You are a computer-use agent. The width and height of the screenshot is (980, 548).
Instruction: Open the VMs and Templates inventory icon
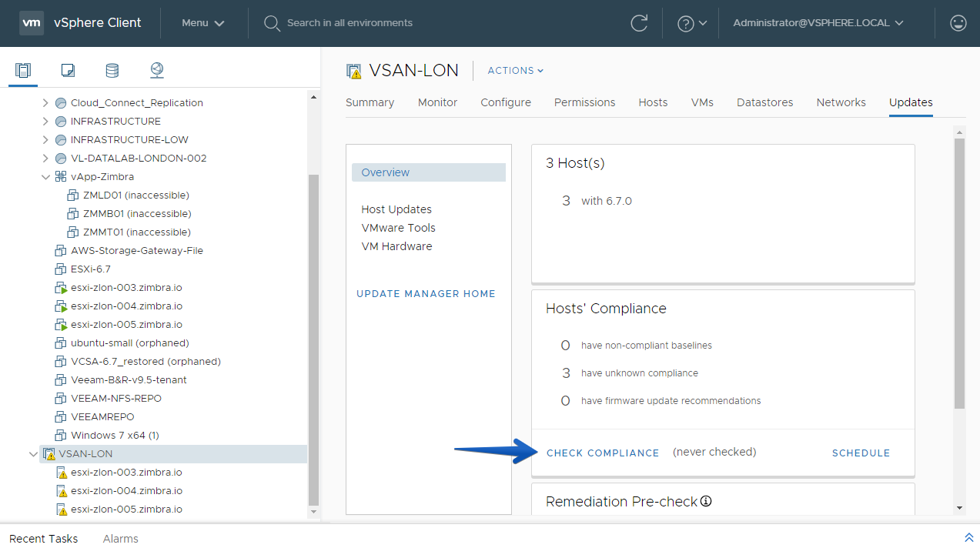[x=68, y=71]
